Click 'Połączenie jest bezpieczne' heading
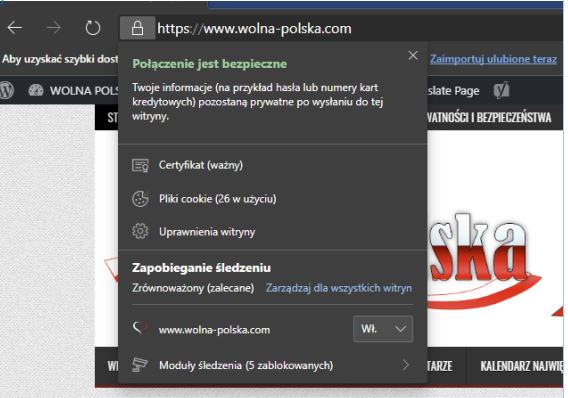Viewport: 568px width, 398px height. tap(209, 64)
